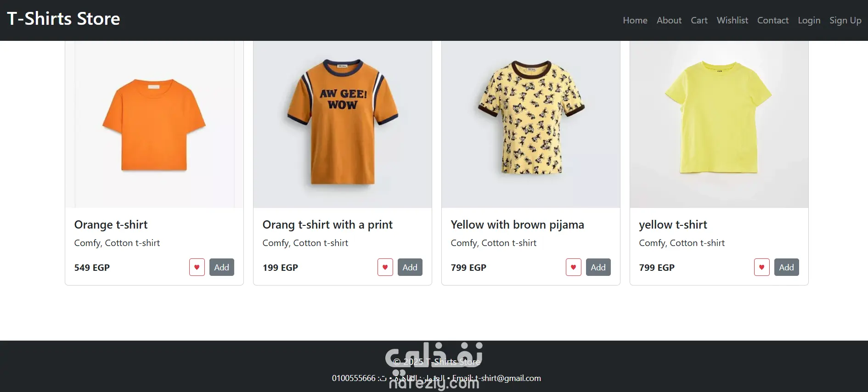
Task: Click the heart icon for Orange t-shirt
Action: tap(197, 267)
